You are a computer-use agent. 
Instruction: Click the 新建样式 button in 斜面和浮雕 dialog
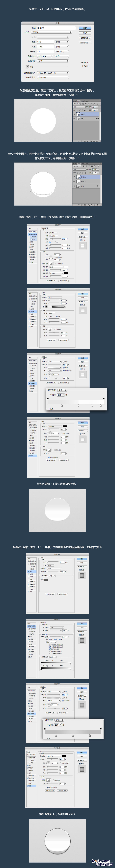[x=83, y=237]
